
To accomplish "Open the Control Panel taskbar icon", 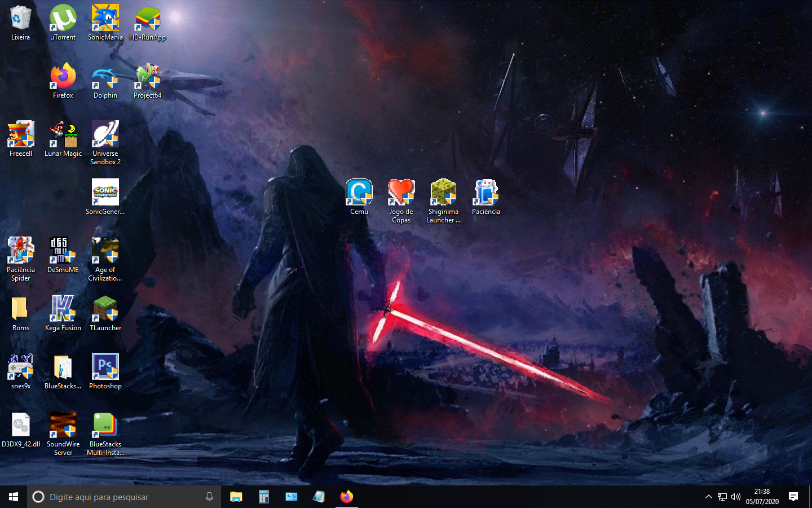I will (x=291, y=497).
